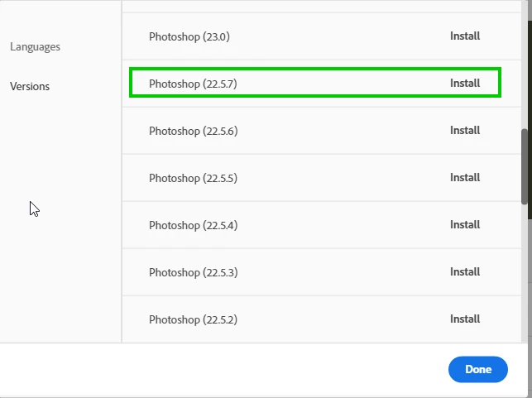Click the Done button

tap(477, 370)
